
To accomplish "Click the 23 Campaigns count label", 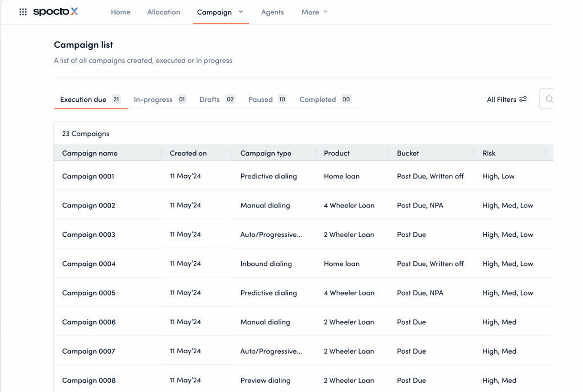I will click(85, 134).
